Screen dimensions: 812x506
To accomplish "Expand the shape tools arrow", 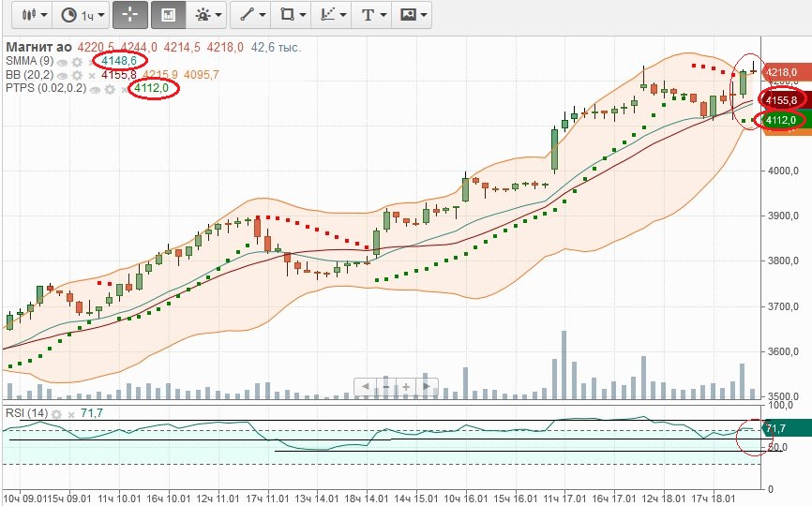I will 303,15.
